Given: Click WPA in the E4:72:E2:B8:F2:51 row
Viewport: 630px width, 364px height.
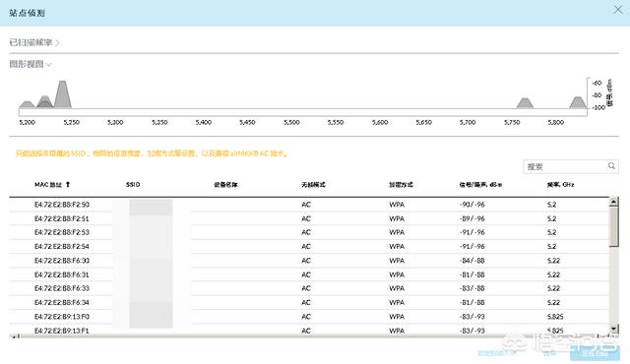Looking at the screenshot, I should pos(397,218).
